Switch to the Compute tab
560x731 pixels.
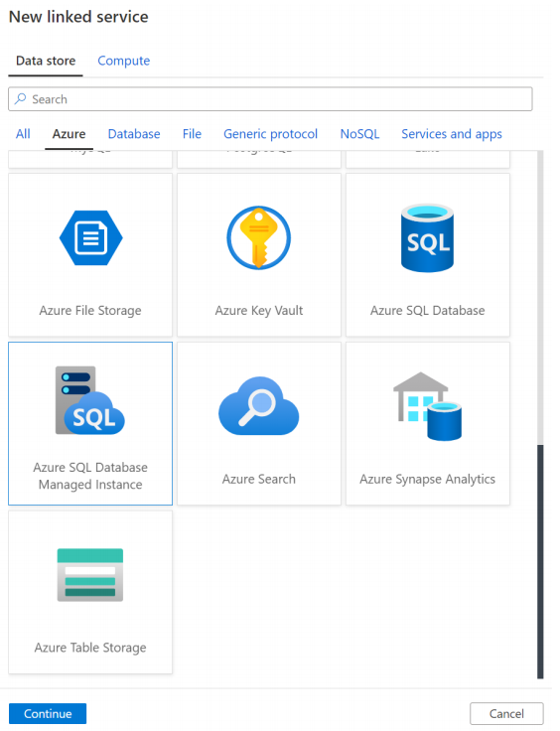pos(123,61)
